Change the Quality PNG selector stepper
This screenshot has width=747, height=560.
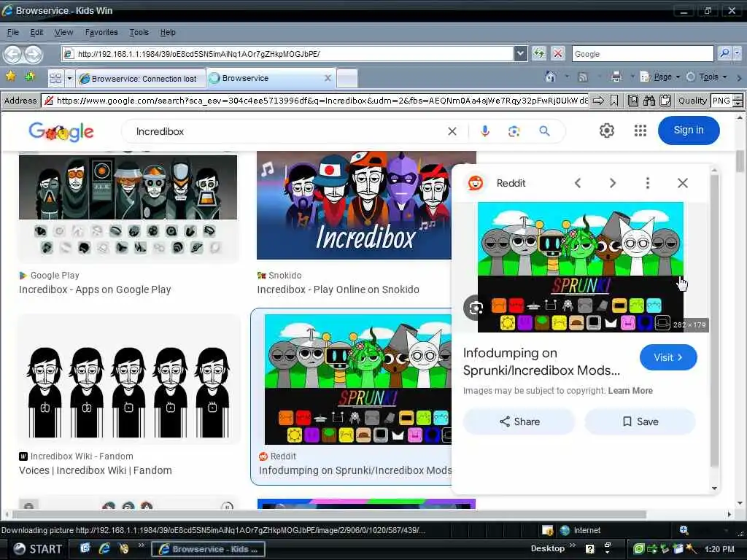coord(738,101)
